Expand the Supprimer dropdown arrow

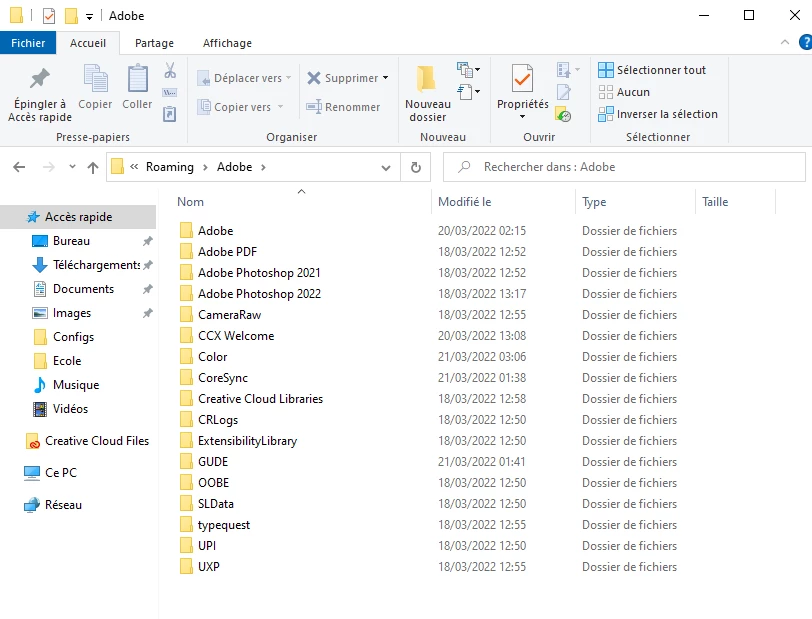pyautogui.click(x=385, y=78)
